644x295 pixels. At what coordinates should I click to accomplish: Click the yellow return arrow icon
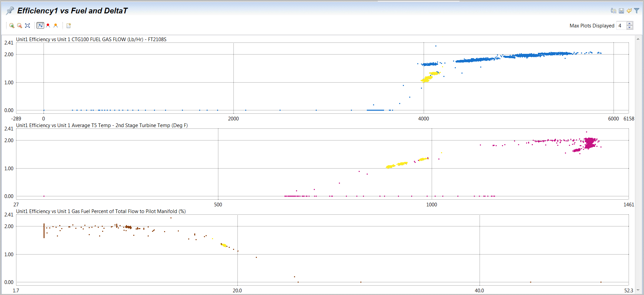click(629, 11)
